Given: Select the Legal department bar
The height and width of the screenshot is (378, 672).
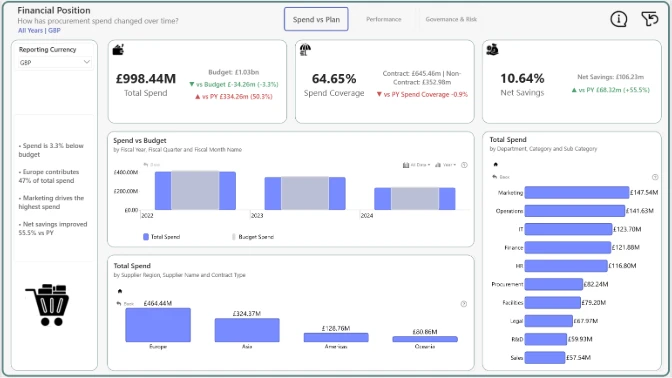Looking at the screenshot, I should pos(549,321).
